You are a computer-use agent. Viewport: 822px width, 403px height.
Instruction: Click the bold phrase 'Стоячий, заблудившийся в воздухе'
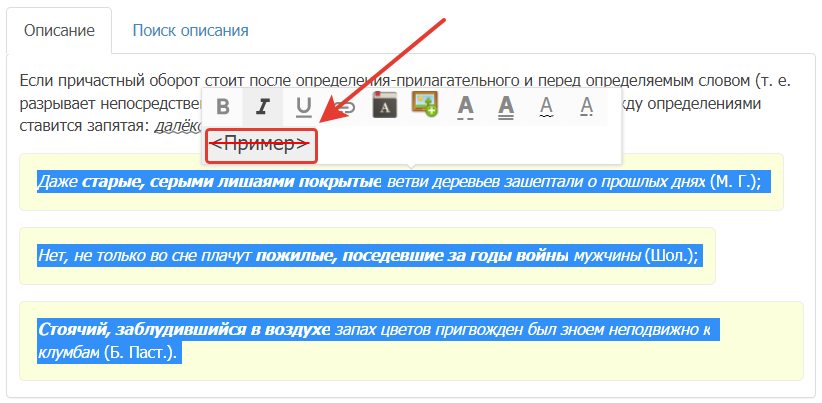pyautogui.click(x=184, y=329)
